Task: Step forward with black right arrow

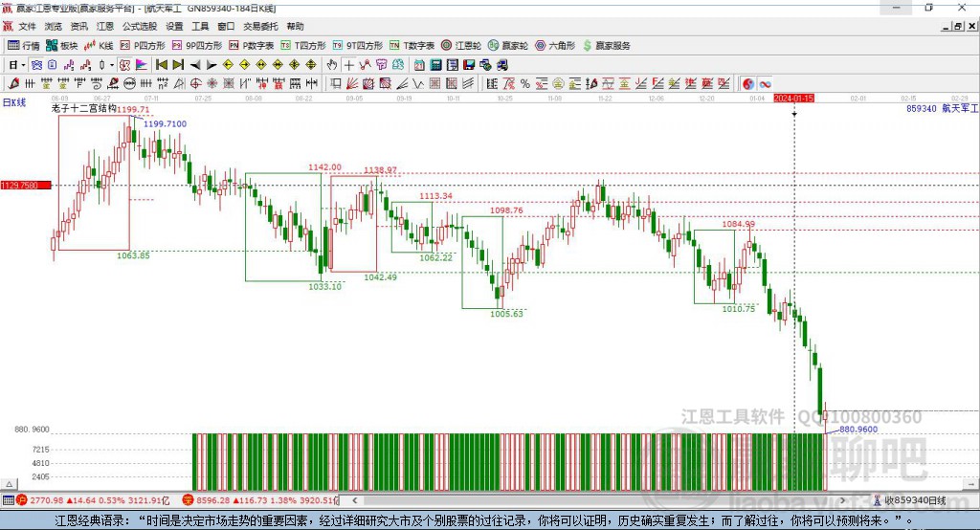Action: pos(210,64)
